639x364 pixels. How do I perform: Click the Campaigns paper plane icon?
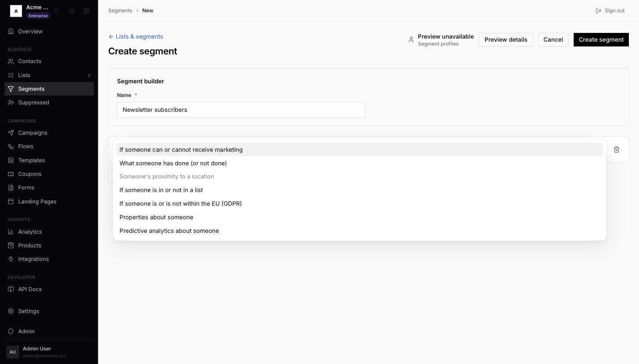point(11,133)
